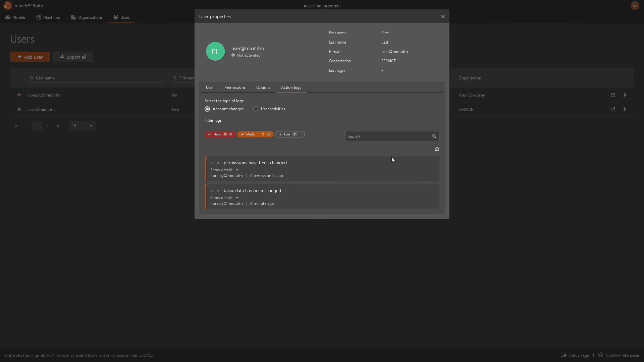Screen dimensions: 644x362
Task: Click the search magnifier button
Action: 434,136
